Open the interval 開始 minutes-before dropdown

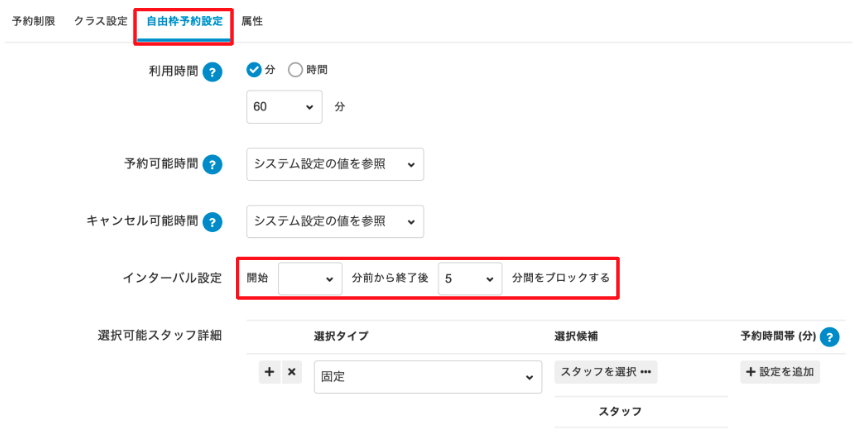[x=310, y=278]
